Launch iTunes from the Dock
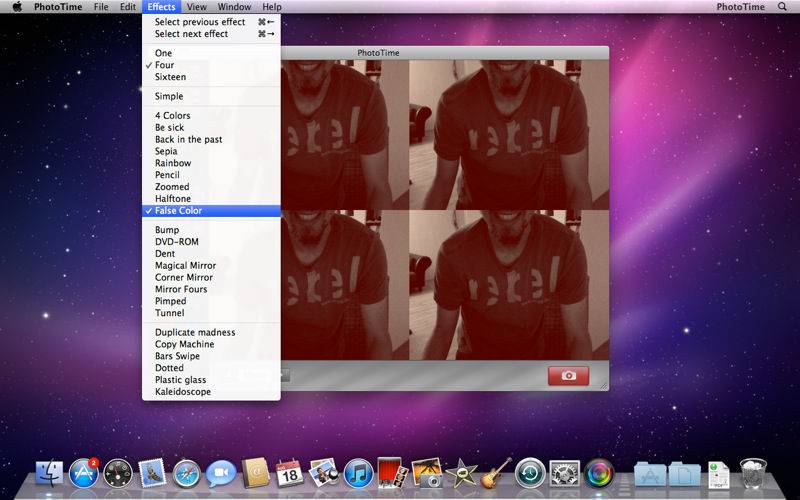This screenshot has width=800, height=500. [x=357, y=471]
